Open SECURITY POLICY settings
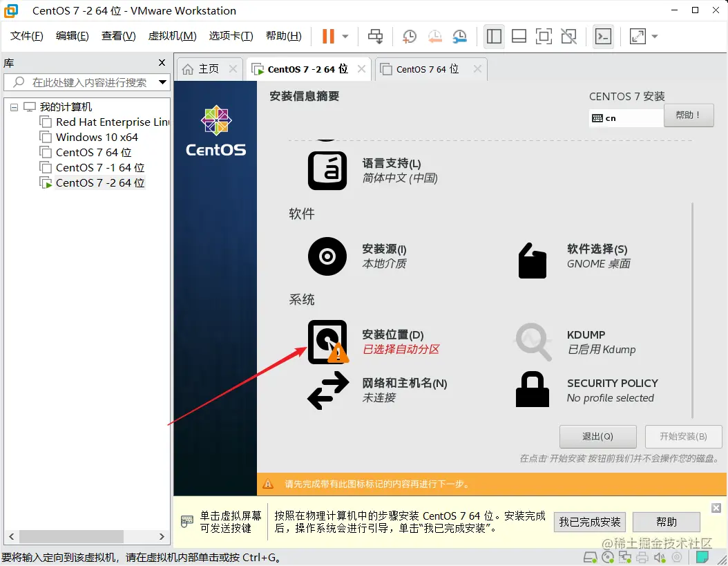This screenshot has height=566, width=728. pos(587,390)
